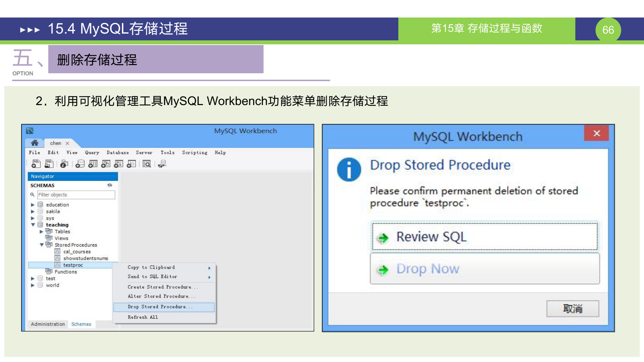Switch to the Schemas tab

(x=81, y=324)
